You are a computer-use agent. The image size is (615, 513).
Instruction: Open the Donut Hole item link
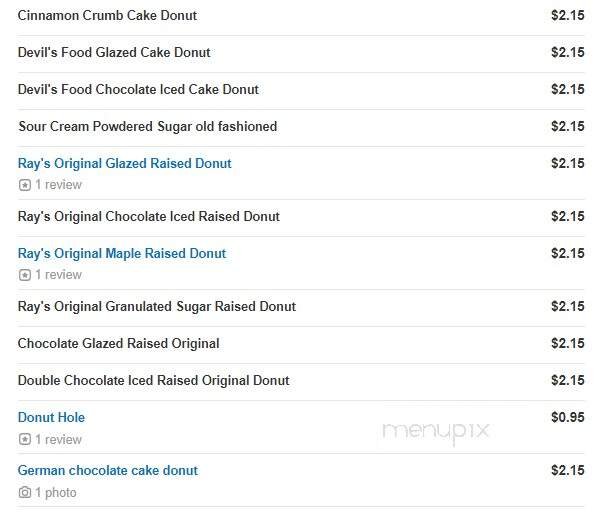pos(51,417)
